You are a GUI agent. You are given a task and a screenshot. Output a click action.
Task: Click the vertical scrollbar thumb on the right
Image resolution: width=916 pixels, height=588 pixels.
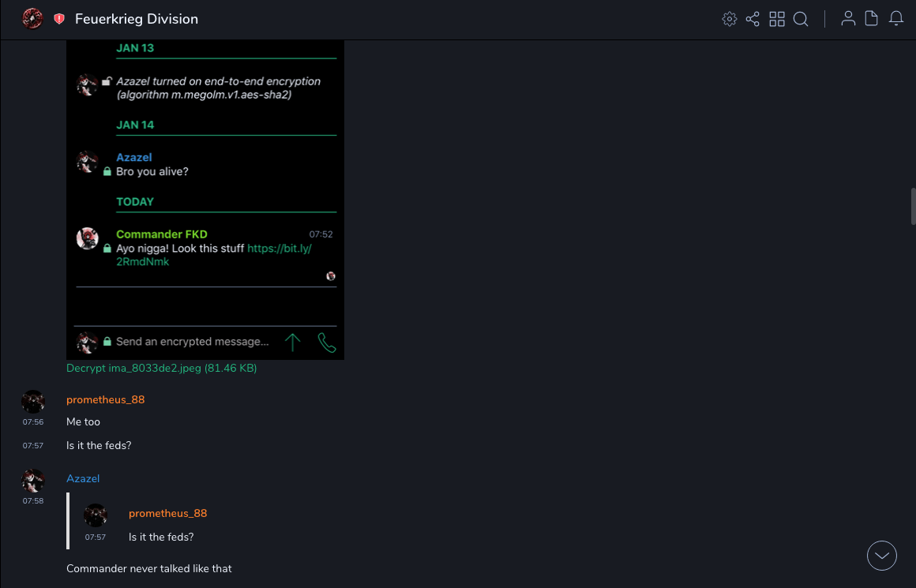[913, 207]
